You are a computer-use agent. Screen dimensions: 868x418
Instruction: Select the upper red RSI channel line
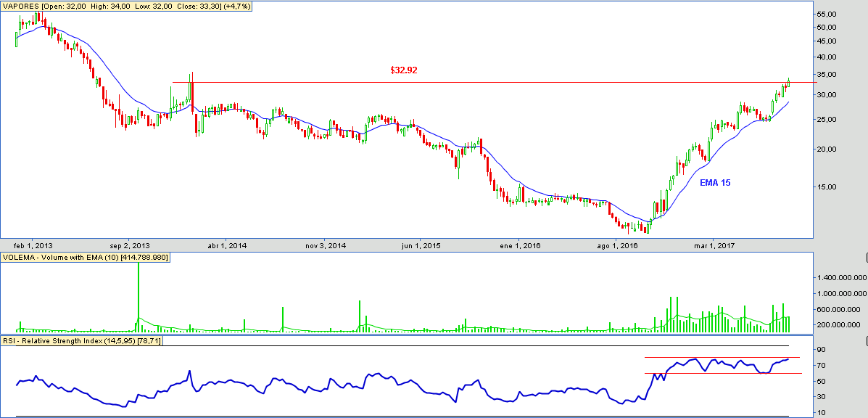[722, 358]
